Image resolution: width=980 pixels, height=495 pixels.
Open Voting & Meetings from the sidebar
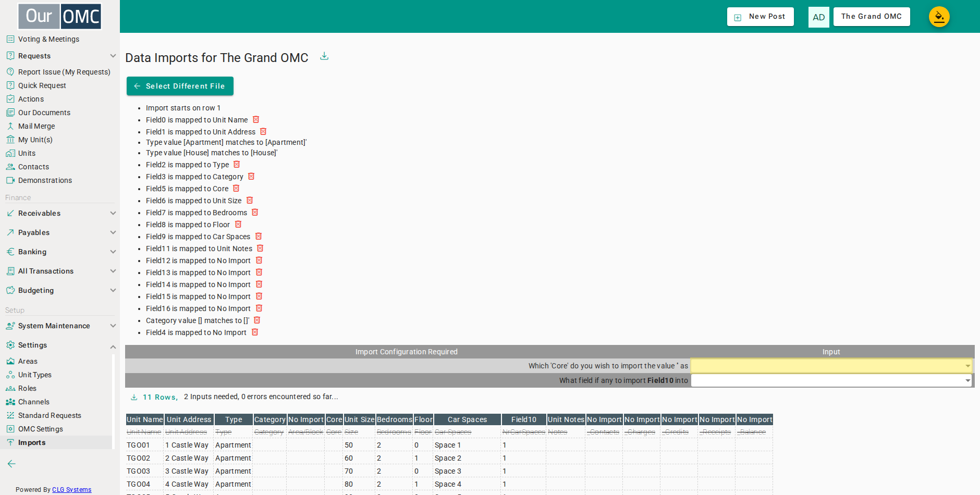coord(48,39)
